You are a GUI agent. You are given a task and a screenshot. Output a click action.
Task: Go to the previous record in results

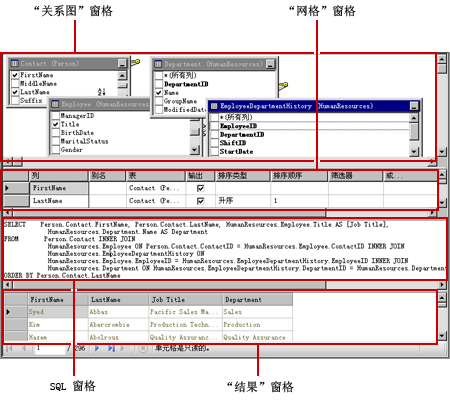coord(24,348)
